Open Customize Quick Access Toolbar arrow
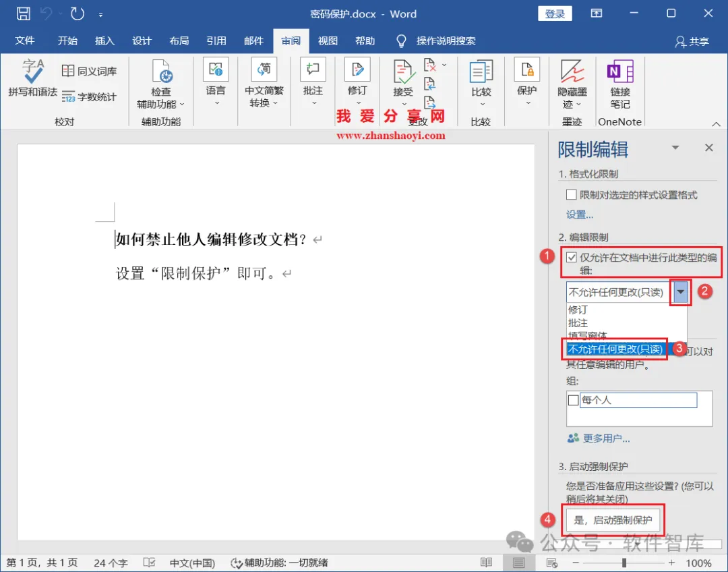Screen dimensions: 728x572 100,15
